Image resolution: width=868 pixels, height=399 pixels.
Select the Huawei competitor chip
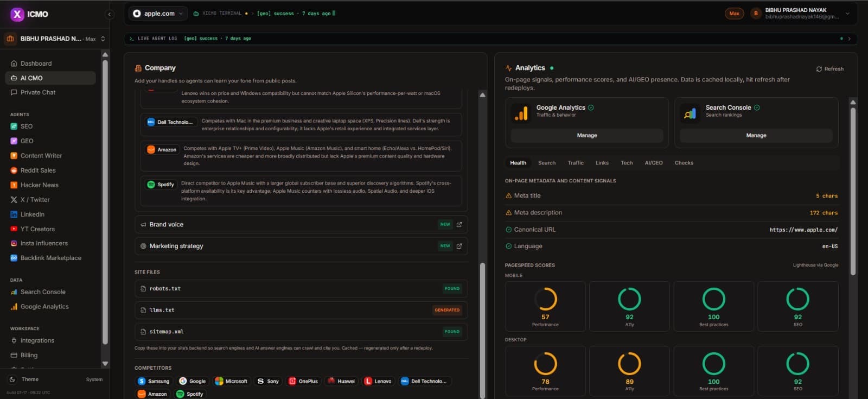(x=341, y=381)
